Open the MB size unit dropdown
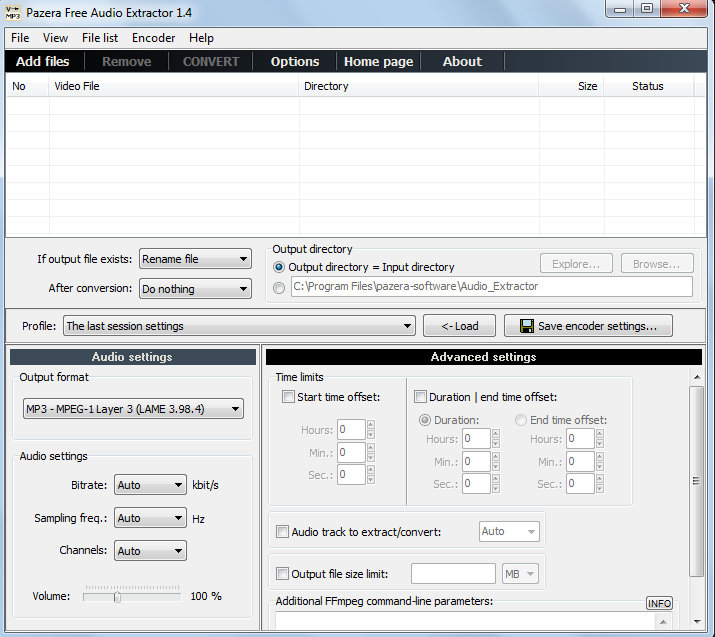Screen dimensions: 715x637 [520, 574]
